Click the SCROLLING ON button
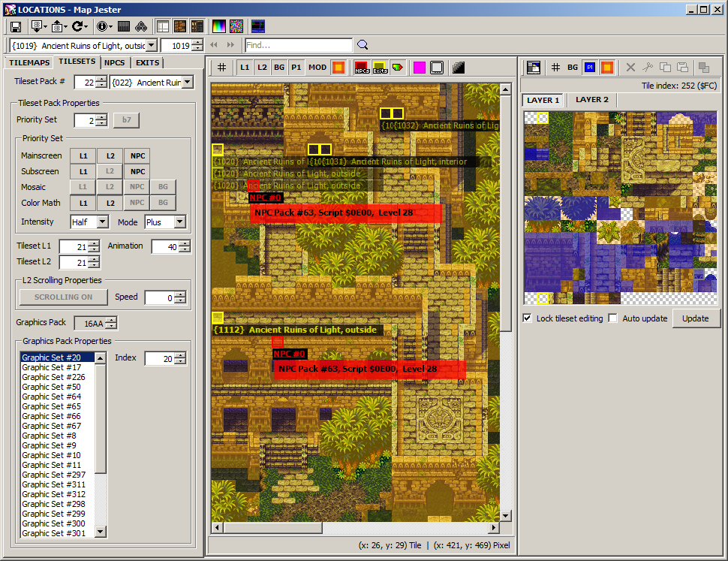The width and height of the screenshot is (728, 561). [63, 297]
